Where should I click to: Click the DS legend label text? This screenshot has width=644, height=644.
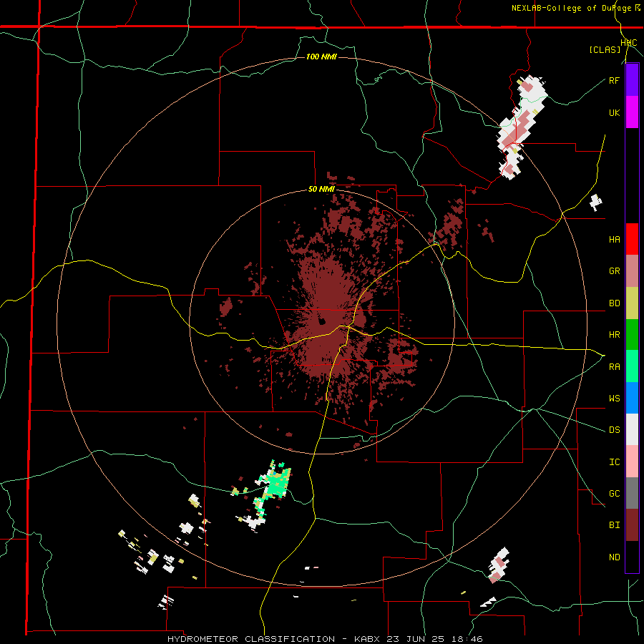click(x=614, y=430)
